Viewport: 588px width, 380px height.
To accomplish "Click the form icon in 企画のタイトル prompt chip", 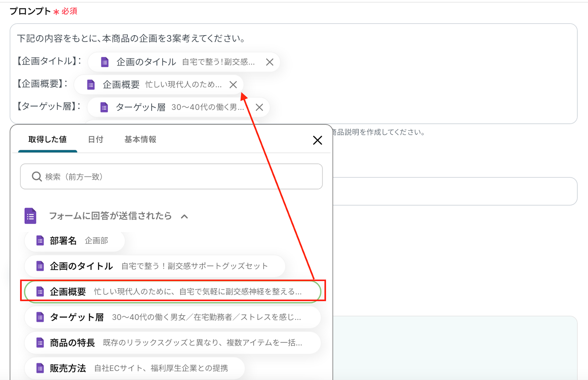I will click(x=105, y=62).
